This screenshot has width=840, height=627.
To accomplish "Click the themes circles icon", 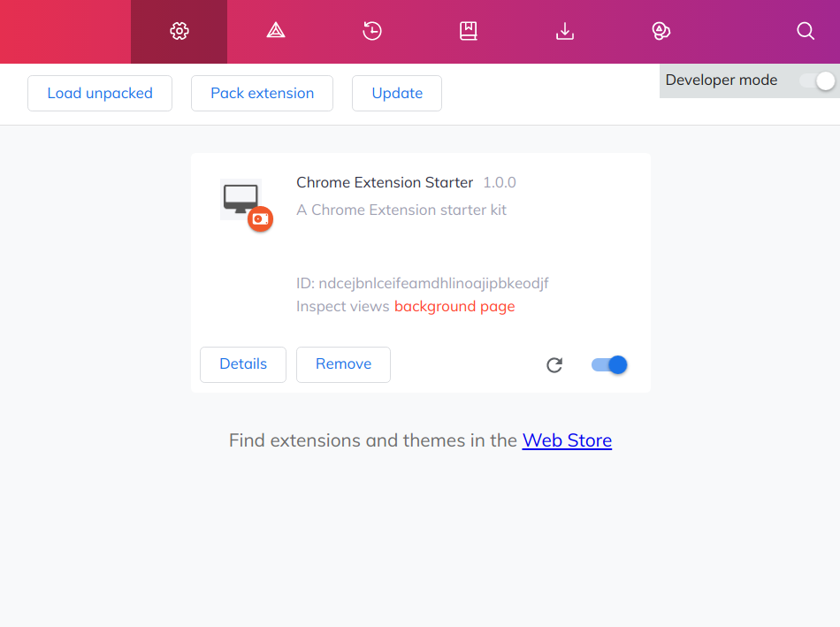I will (x=661, y=31).
